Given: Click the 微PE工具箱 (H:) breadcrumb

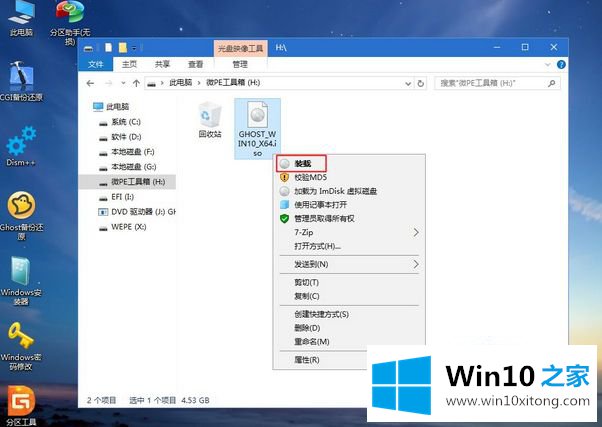Looking at the screenshot, I should pyautogui.click(x=233, y=83).
